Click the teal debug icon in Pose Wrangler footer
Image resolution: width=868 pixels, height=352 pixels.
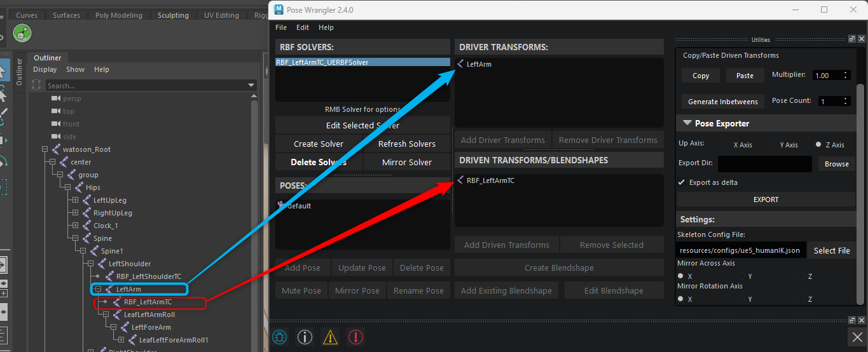[279, 337]
